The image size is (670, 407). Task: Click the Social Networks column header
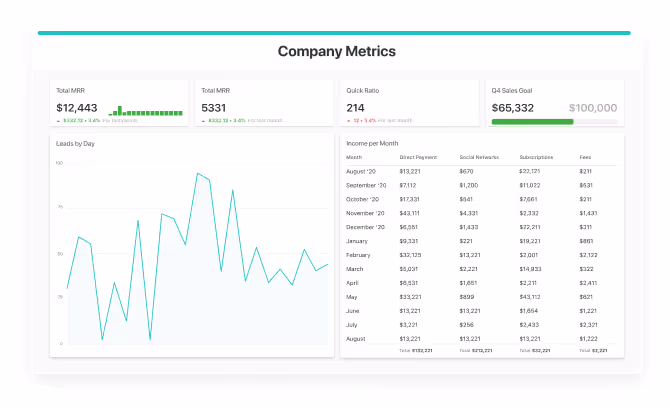(x=479, y=158)
